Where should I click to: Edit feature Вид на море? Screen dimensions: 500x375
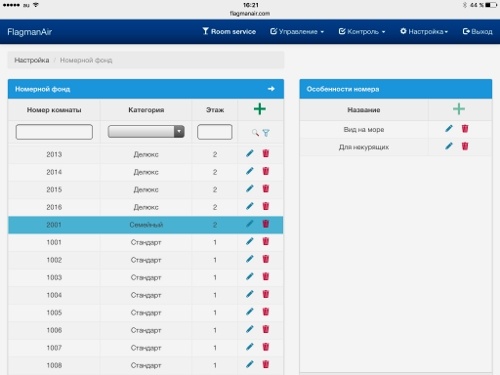[449, 129]
